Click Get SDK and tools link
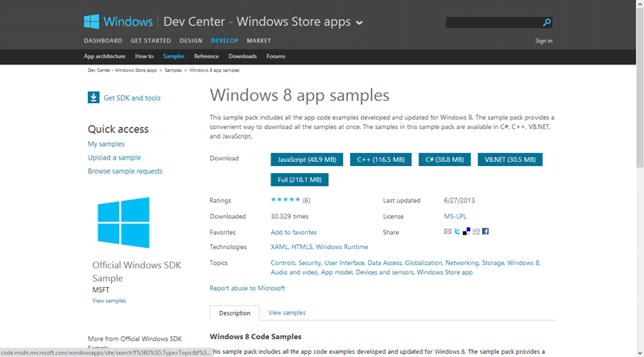Screen dimensions: 644x357 [132, 98]
